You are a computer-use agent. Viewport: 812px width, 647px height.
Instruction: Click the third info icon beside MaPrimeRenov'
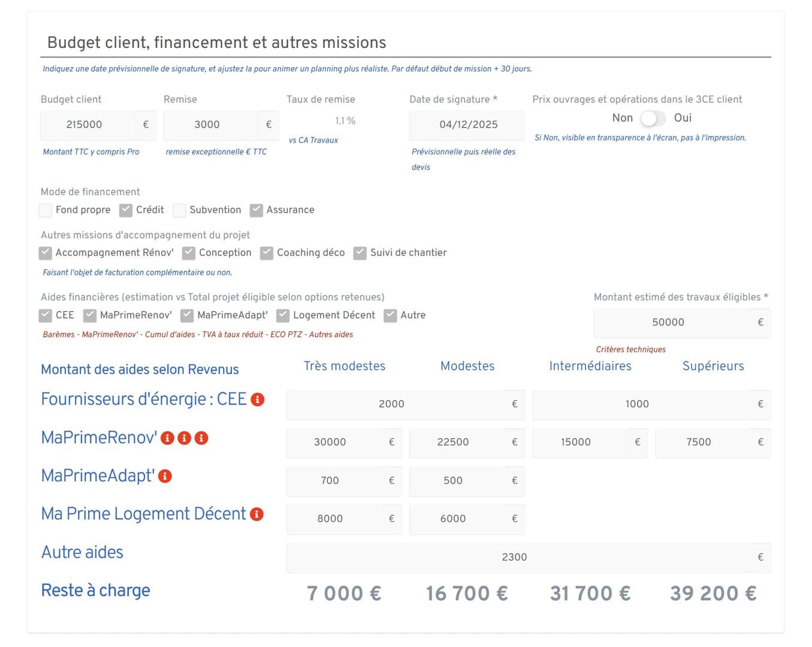coord(202,438)
